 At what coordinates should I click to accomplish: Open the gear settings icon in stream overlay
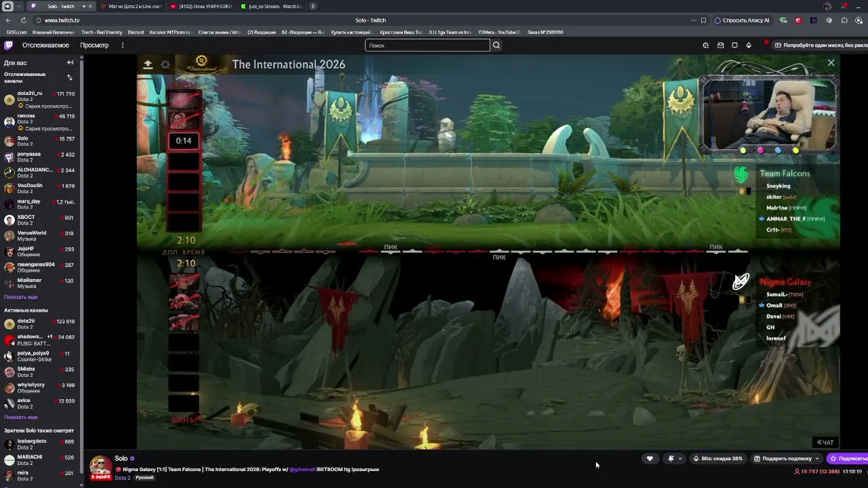point(165,64)
